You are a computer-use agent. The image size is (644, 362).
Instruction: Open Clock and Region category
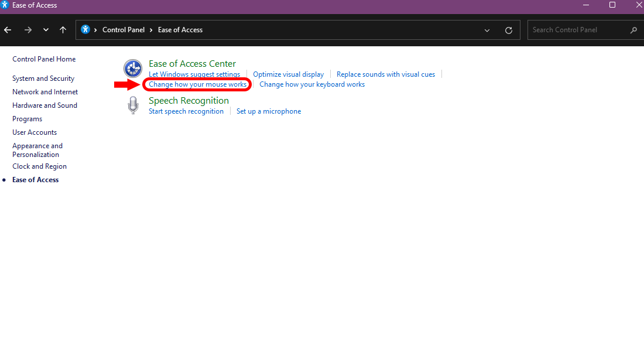pyautogui.click(x=39, y=166)
